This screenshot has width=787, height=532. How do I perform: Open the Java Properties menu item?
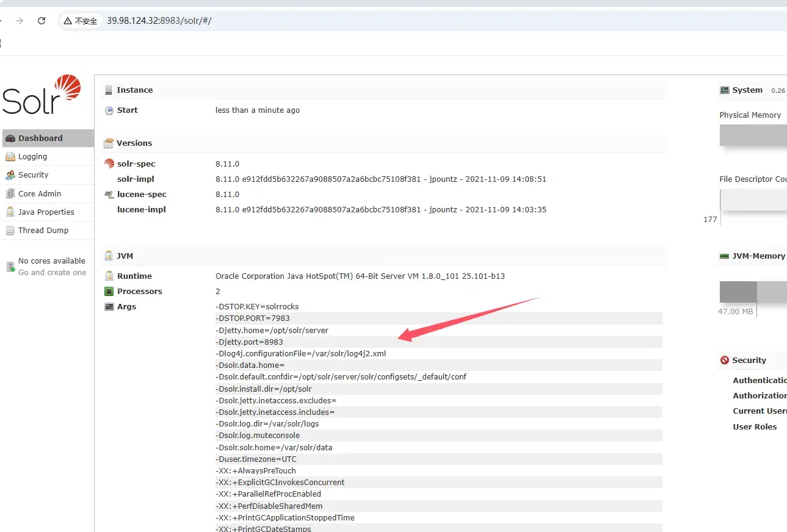(47, 212)
